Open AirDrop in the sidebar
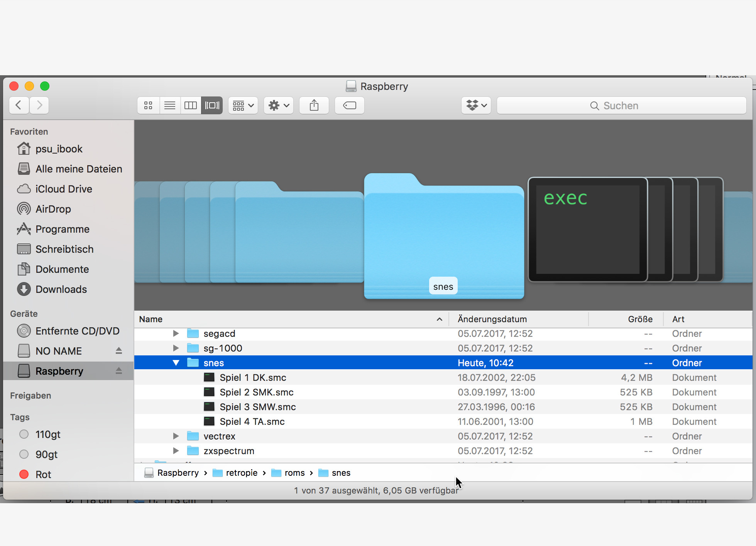 click(53, 209)
